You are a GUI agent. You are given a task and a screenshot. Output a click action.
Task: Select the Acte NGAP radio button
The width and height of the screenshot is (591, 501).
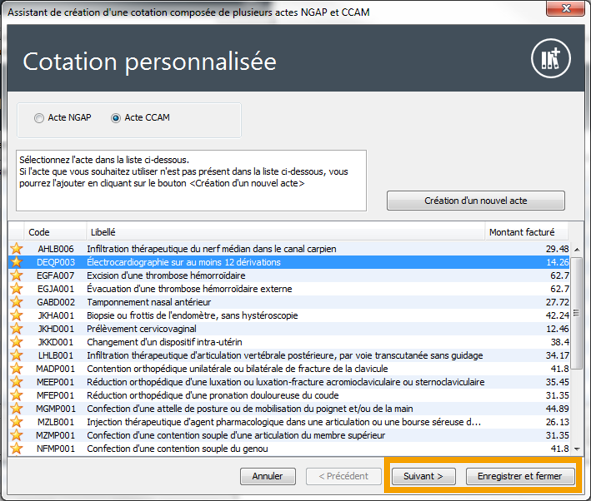[x=39, y=118]
